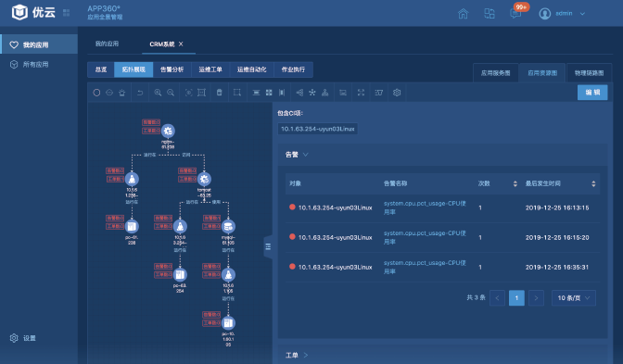
Task: Open 所有应用 in sidebar
Action: [x=39, y=64]
